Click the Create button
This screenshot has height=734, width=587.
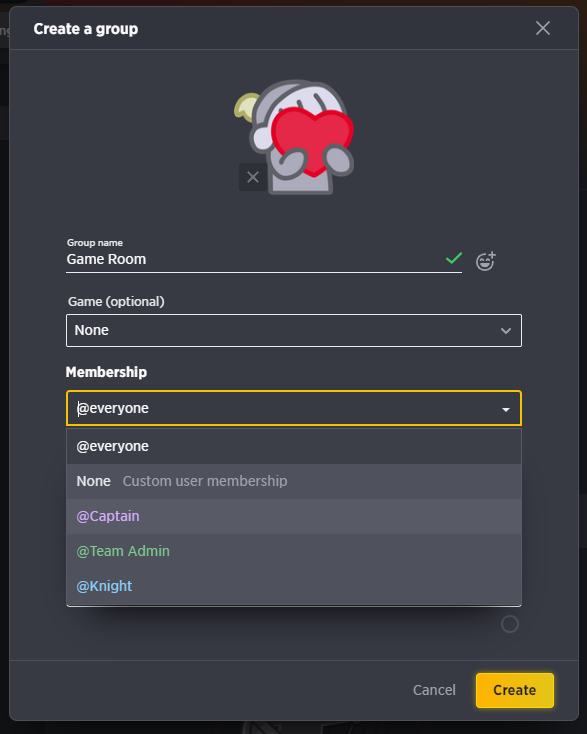(x=515, y=690)
